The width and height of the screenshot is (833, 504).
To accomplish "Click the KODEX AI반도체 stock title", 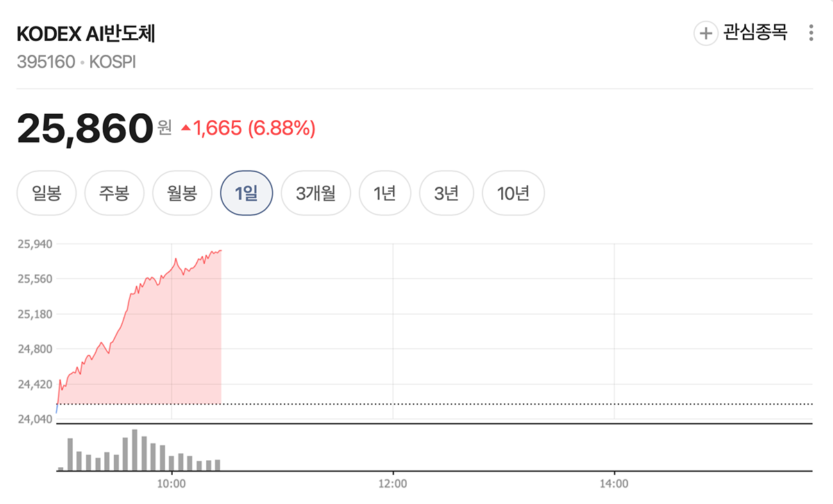I will (85, 34).
